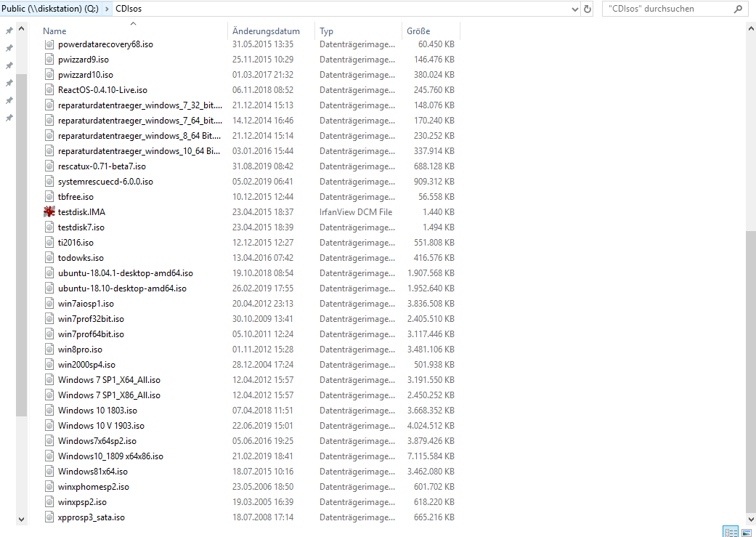Select the file win7prof32bit.iso

pos(91,319)
